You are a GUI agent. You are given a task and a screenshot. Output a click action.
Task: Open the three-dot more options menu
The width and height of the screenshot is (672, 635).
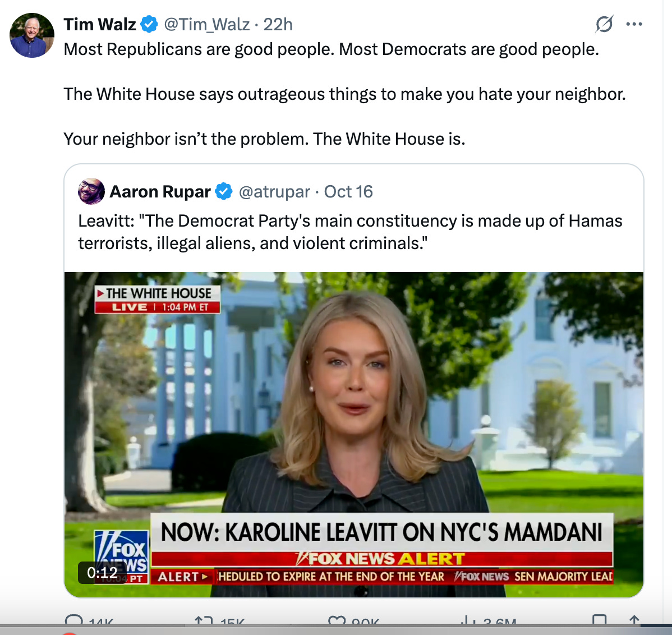(x=634, y=25)
